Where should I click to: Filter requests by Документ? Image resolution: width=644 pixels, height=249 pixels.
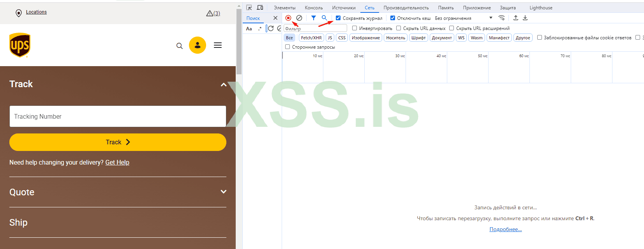click(442, 38)
